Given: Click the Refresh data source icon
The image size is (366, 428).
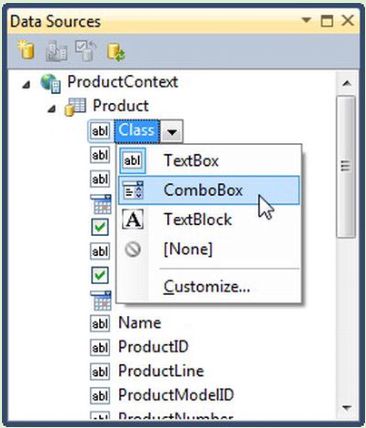Looking at the screenshot, I should (116, 52).
